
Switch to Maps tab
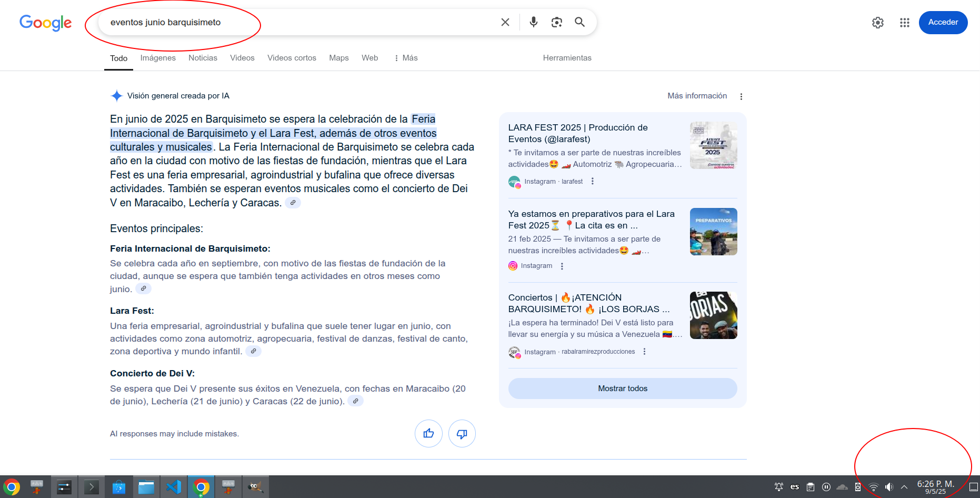click(x=339, y=58)
